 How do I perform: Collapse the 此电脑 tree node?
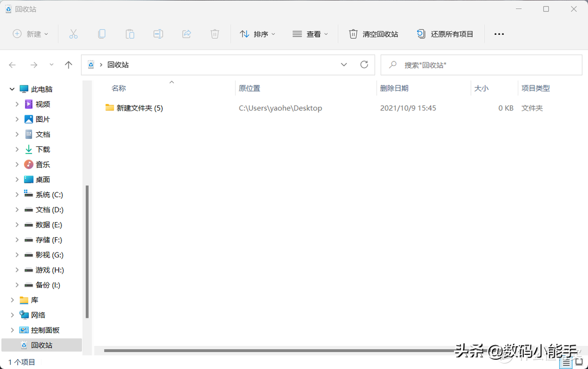click(x=12, y=89)
